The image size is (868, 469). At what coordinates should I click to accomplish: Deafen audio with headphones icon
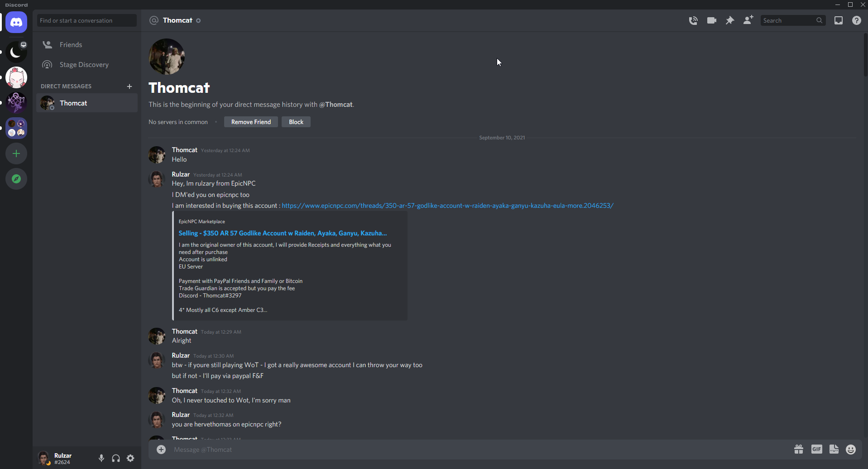116,458
